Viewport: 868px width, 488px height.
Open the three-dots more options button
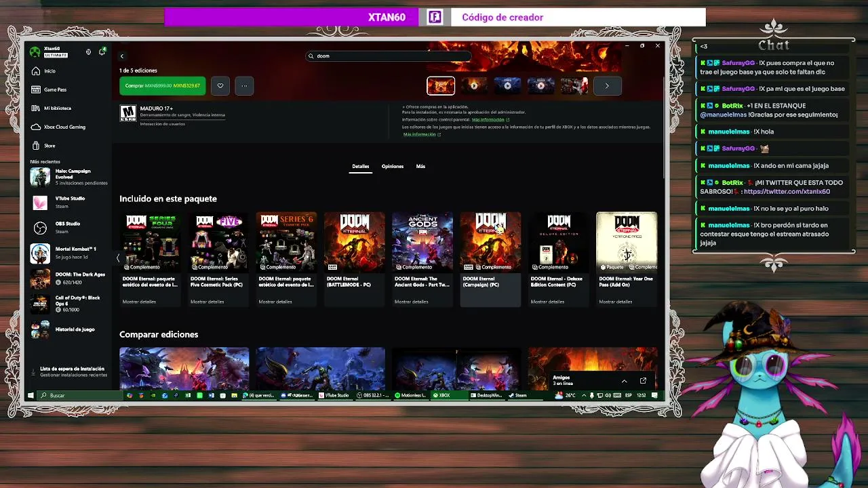pos(244,85)
